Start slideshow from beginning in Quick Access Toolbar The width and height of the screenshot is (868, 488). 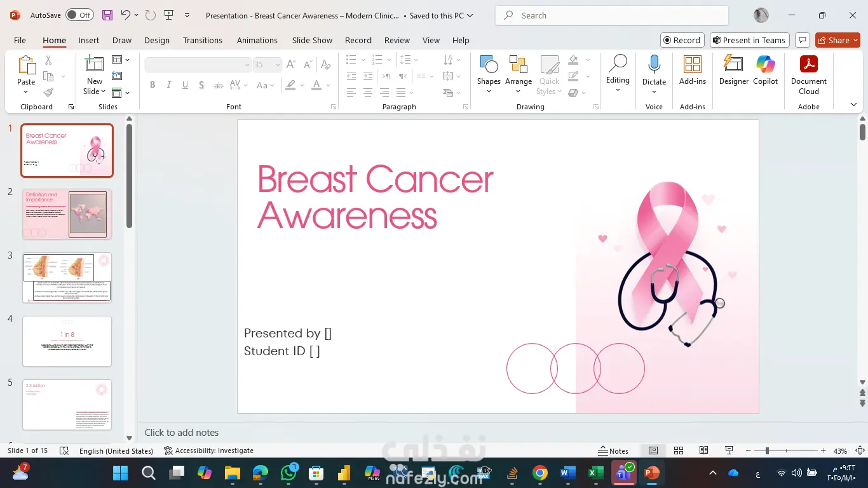(168, 15)
